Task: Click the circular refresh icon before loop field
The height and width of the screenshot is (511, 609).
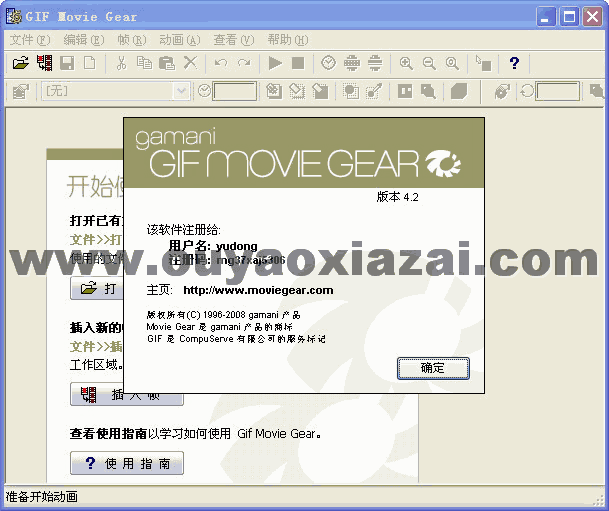Action: click(x=527, y=92)
